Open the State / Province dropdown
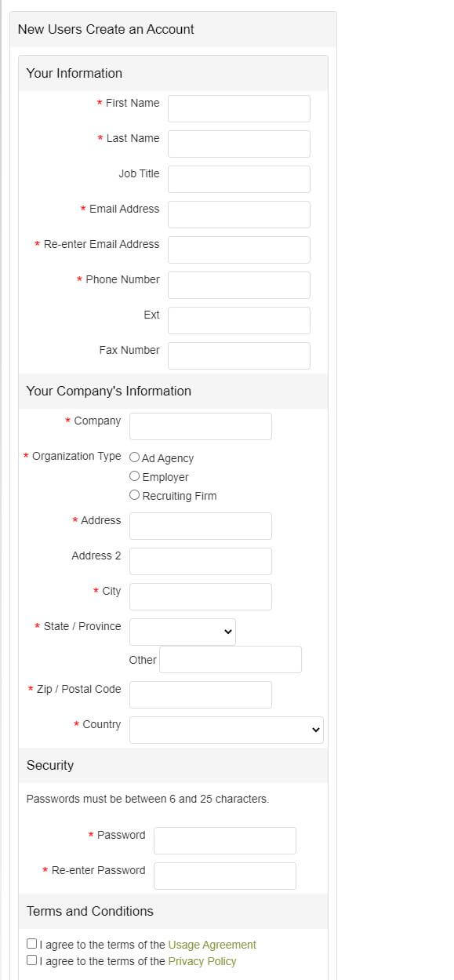 tap(183, 632)
